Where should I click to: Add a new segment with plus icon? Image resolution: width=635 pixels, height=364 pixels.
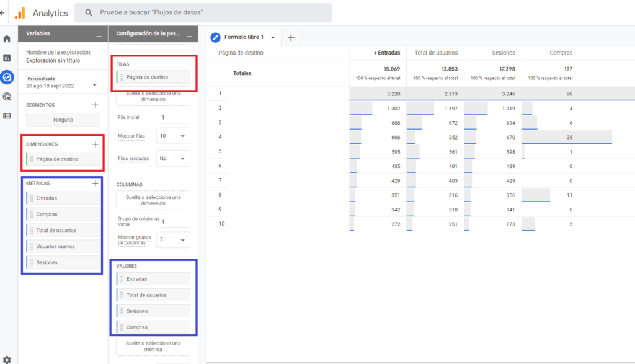[95, 105]
